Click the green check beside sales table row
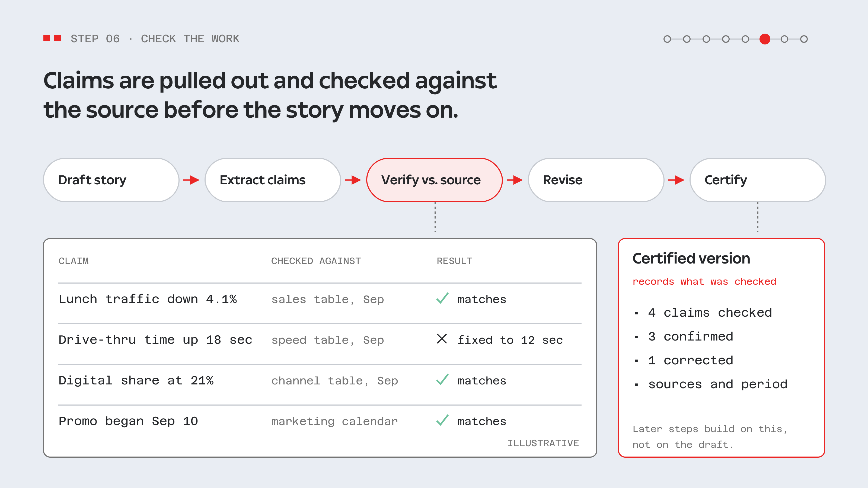This screenshot has height=488, width=868. click(442, 298)
